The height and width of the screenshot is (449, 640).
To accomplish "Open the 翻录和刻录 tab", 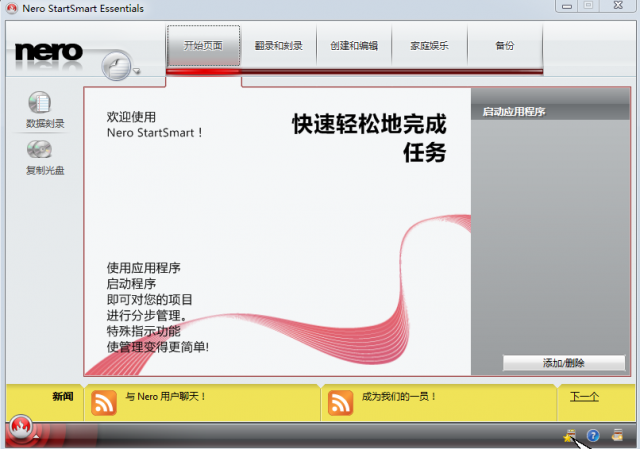I will pos(279,46).
